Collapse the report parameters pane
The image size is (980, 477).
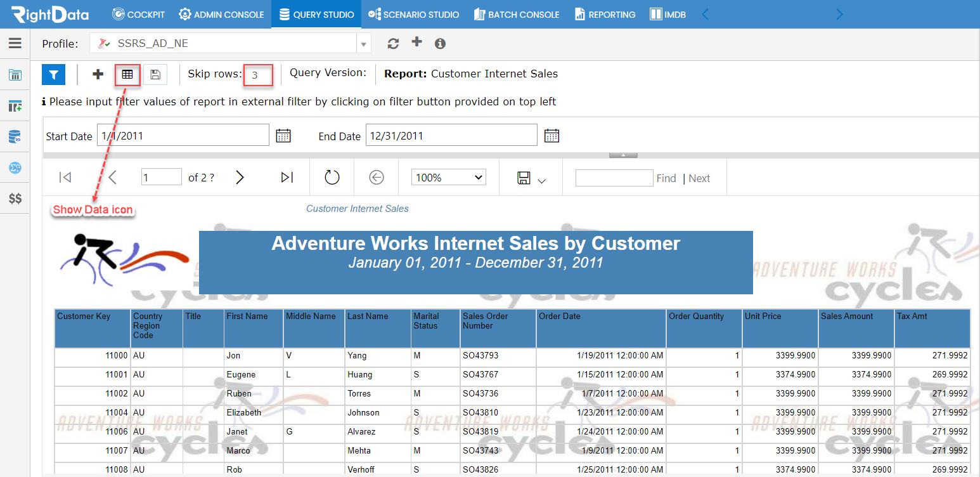click(623, 155)
